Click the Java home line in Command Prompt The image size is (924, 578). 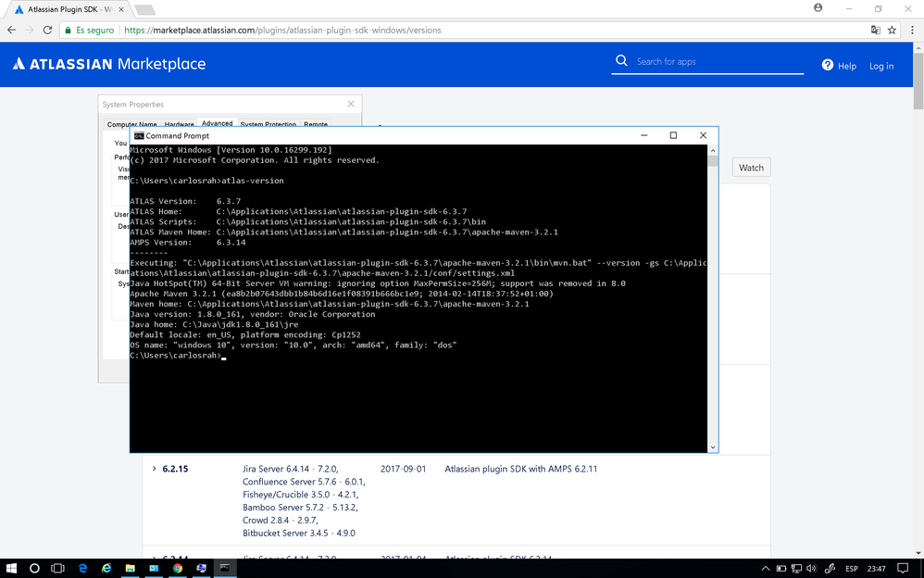click(x=214, y=324)
